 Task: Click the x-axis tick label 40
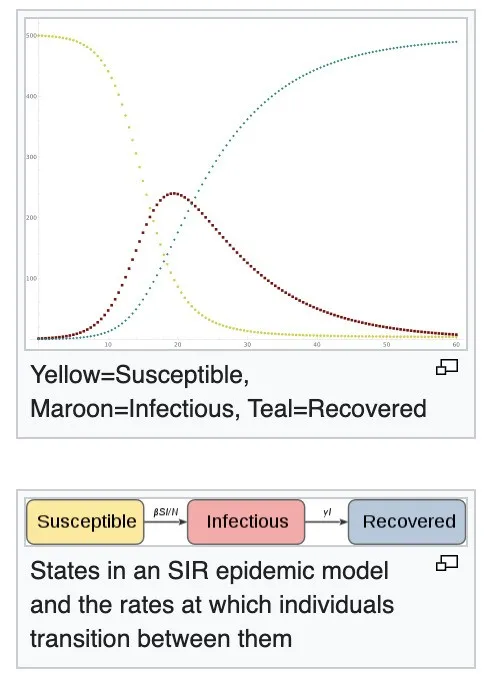(317, 345)
